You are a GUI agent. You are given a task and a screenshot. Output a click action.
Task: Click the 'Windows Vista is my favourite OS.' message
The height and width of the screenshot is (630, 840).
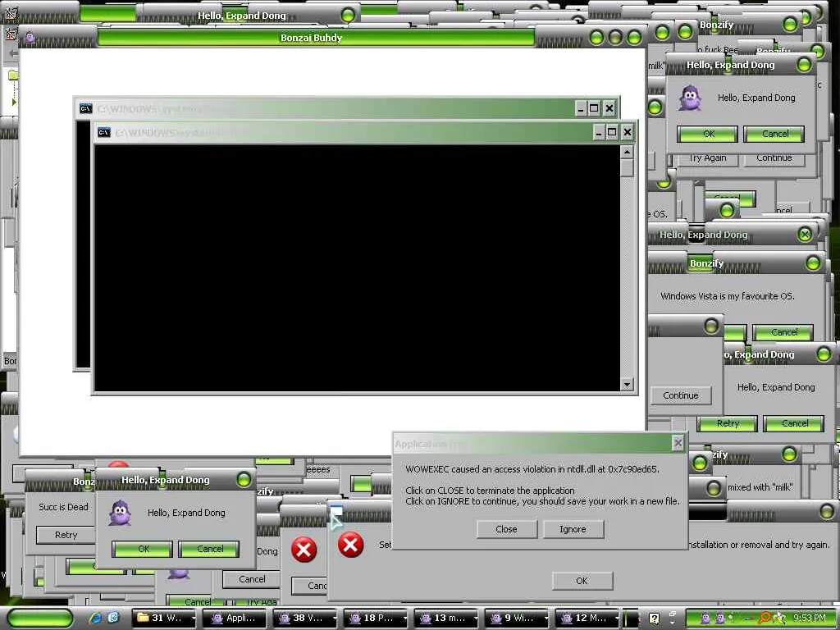pos(727,296)
